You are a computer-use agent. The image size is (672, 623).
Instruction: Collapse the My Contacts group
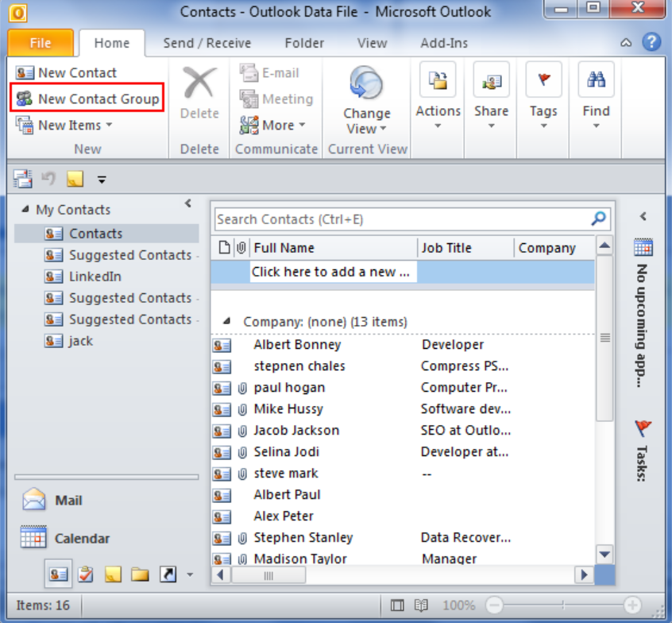(25, 209)
